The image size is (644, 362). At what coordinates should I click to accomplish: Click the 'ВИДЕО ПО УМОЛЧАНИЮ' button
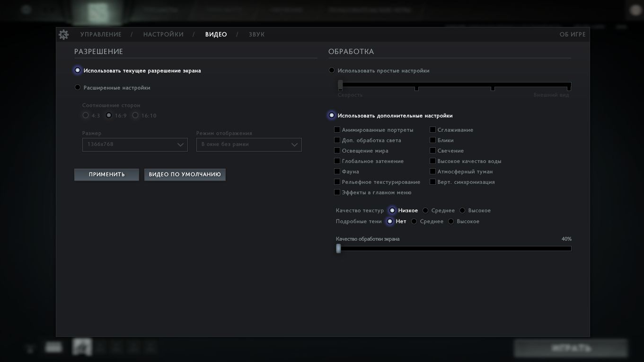pos(185,174)
